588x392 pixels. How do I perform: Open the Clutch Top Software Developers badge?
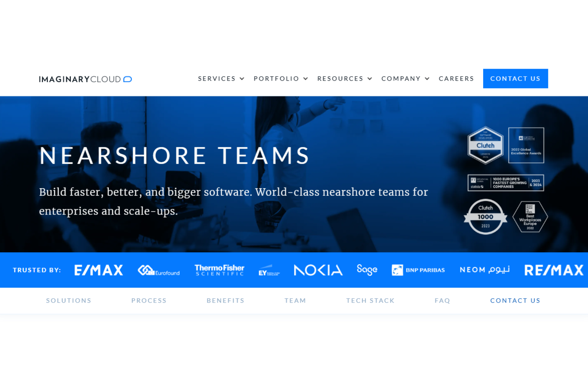click(x=485, y=146)
